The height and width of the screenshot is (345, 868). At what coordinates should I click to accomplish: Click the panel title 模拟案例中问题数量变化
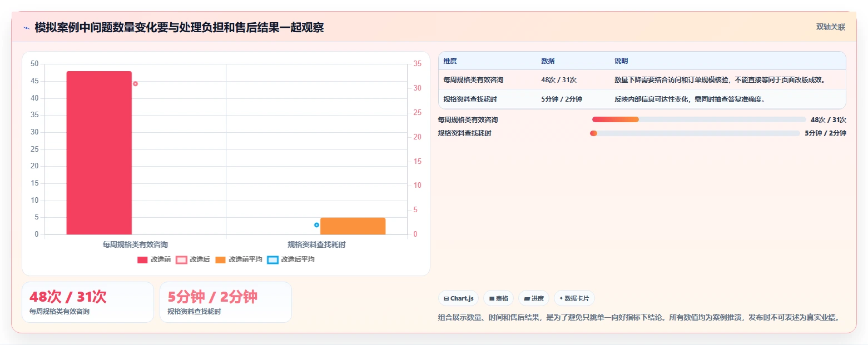tap(179, 28)
